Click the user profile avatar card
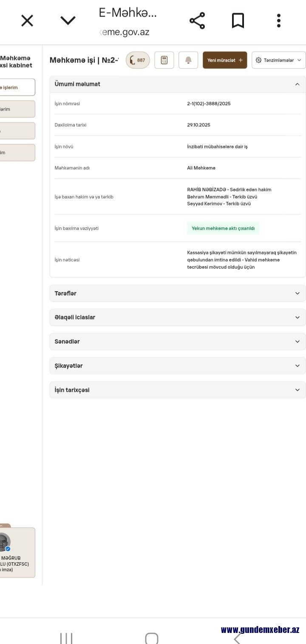The width and height of the screenshot is (306, 644). pyautogui.click(x=17, y=552)
